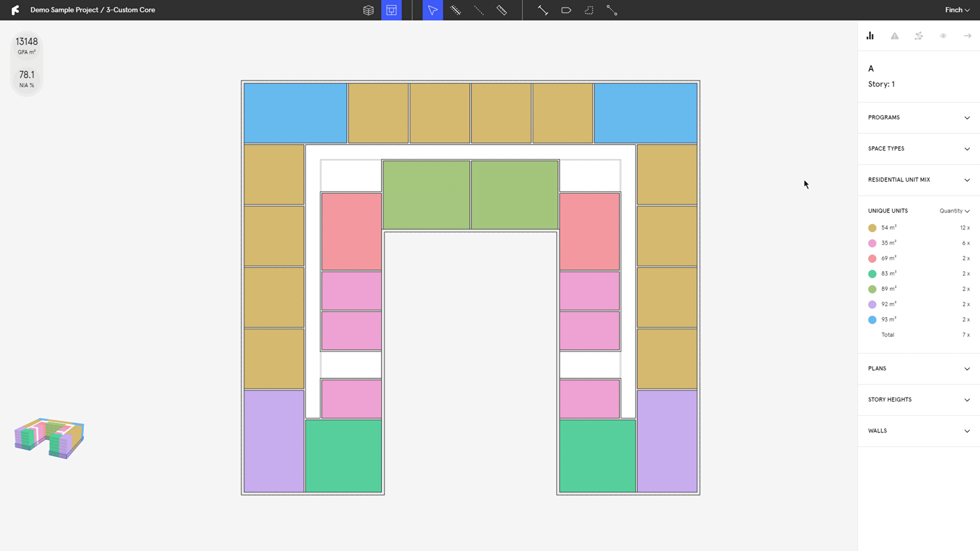Switch to the 3D stacked layers view
Image resolution: width=980 pixels, height=551 pixels.
(368, 10)
